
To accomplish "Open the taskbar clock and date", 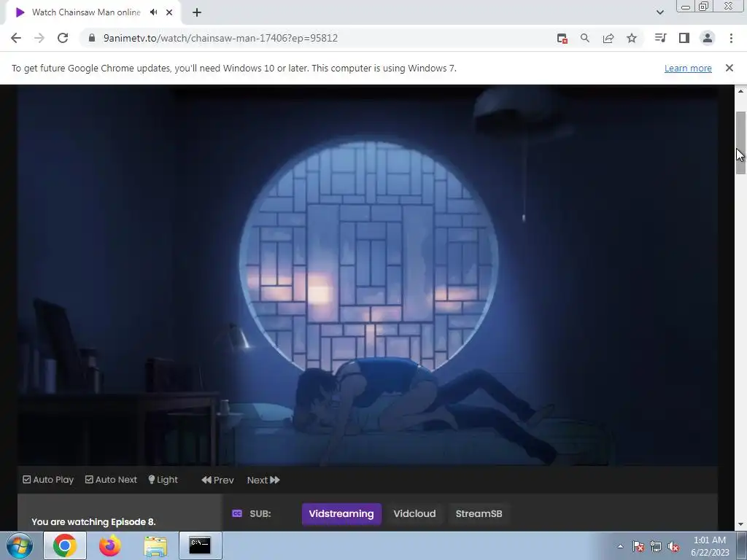I will (x=710, y=546).
